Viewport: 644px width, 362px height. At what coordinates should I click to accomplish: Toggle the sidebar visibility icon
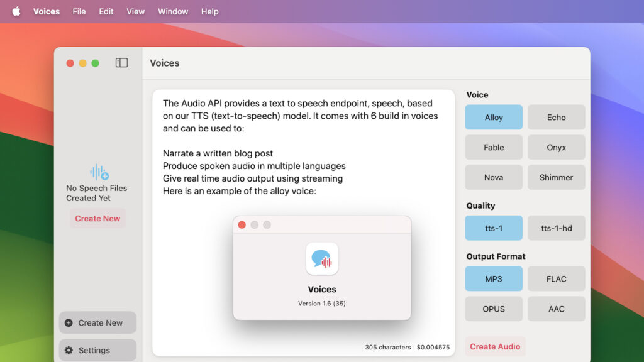[x=121, y=63]
